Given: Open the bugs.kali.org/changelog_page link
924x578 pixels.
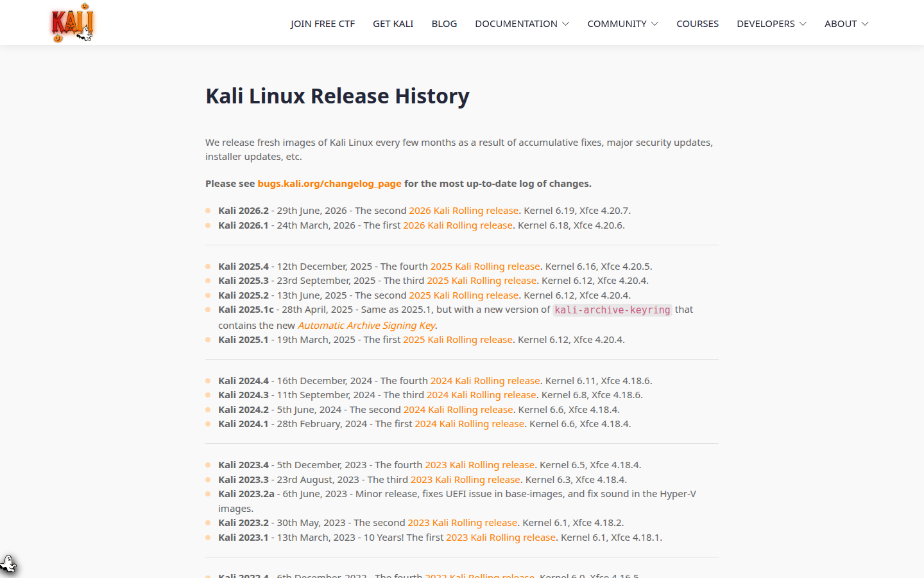Looking at the screenshot, I should tap(329, 184).
